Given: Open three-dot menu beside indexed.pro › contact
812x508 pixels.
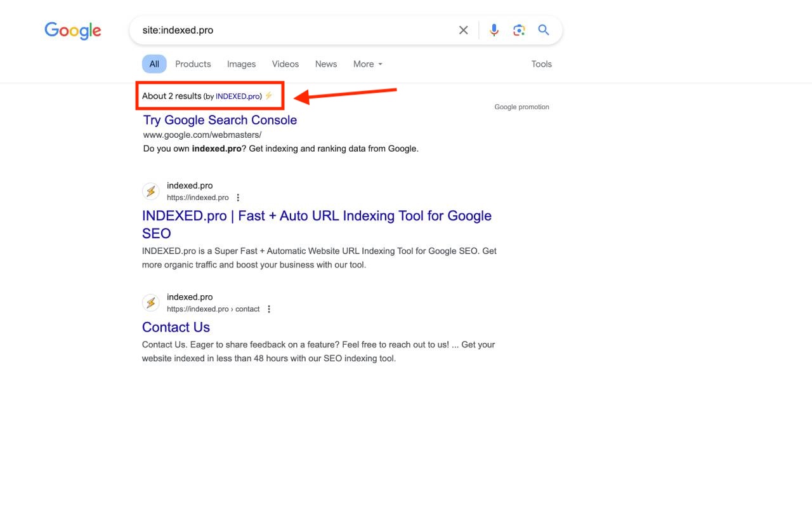Looking at the screenshot, I should (x=269, y=309).
